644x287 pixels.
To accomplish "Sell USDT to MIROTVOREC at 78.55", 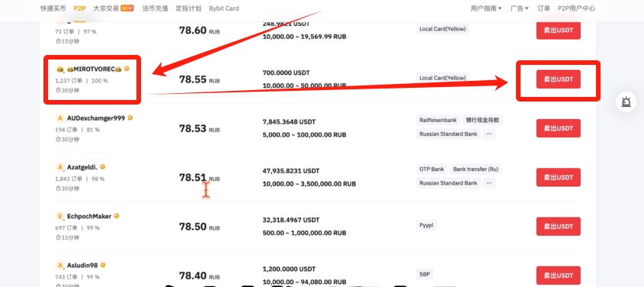I will click(558, 79).
